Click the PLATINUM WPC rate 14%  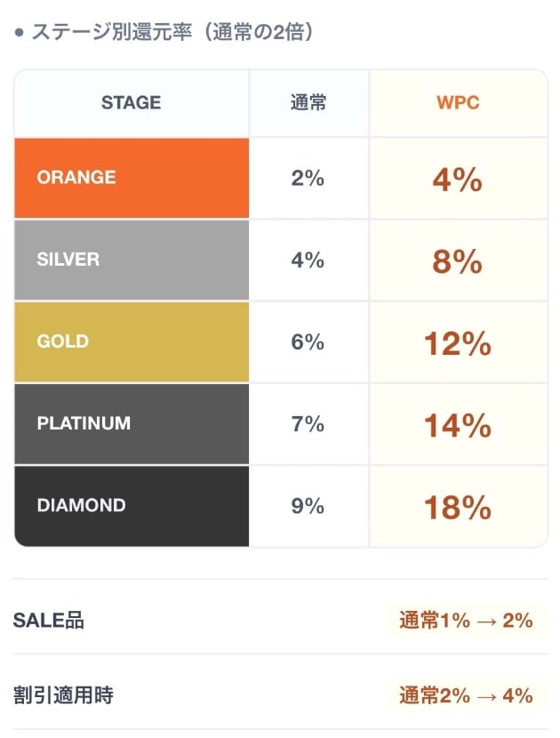pyautogui.click(x=458, y=425)
